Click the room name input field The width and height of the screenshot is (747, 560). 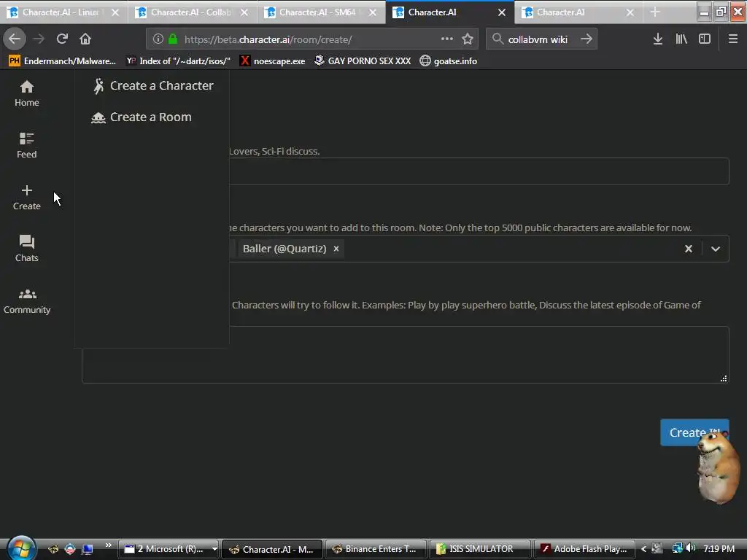(x=479, y=171)
